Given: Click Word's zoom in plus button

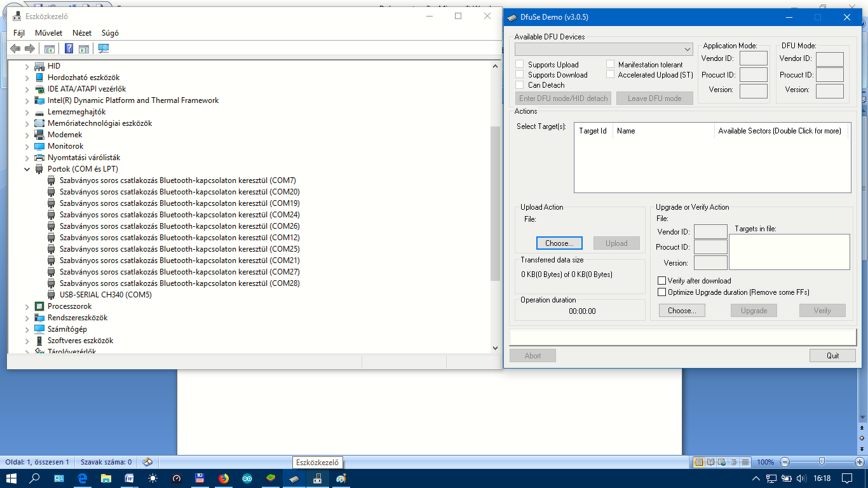Looking at the screenshot, I should point(859,462).
